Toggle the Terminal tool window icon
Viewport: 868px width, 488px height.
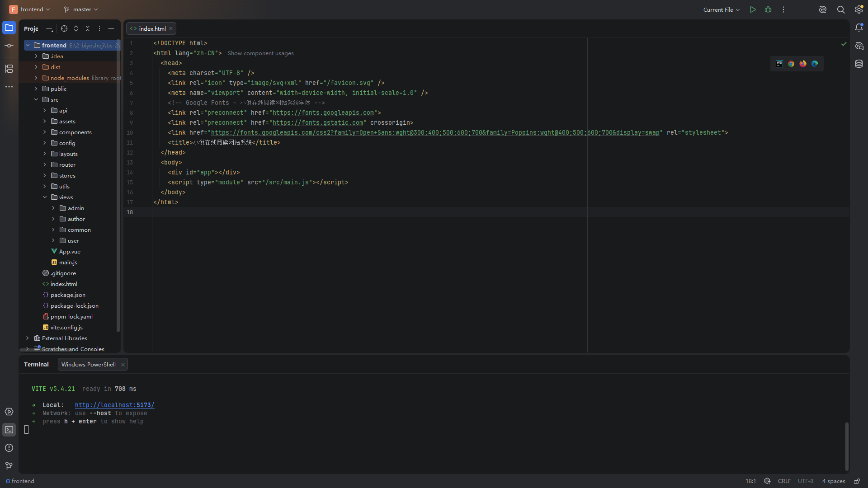pos(9,430)
